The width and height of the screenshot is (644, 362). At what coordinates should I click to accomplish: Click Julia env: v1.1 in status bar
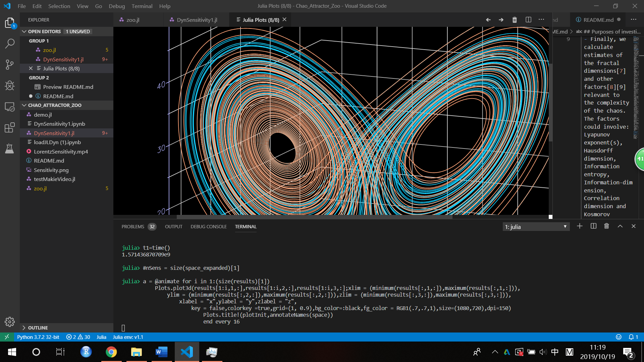[128, 337]
